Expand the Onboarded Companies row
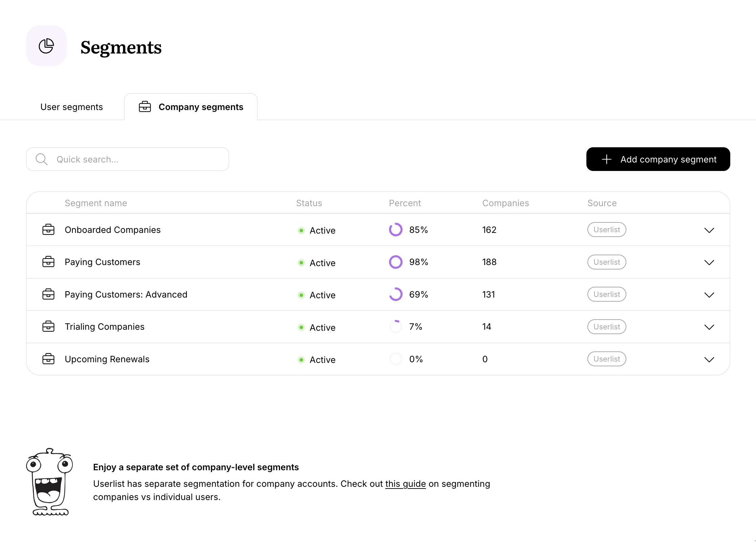This screenshot has height=542, width=756. click(x=710, y=230)
